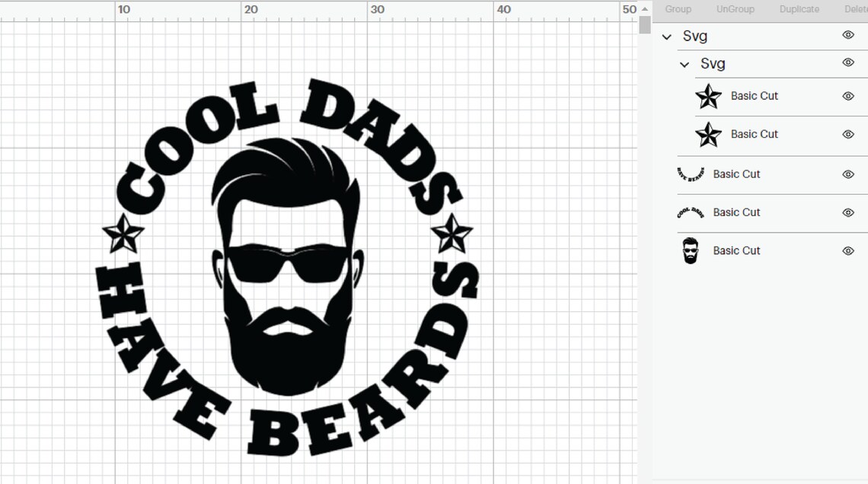Hide the first star Basic Cut layer
This screenshot has height=484, width=868.
847,97
